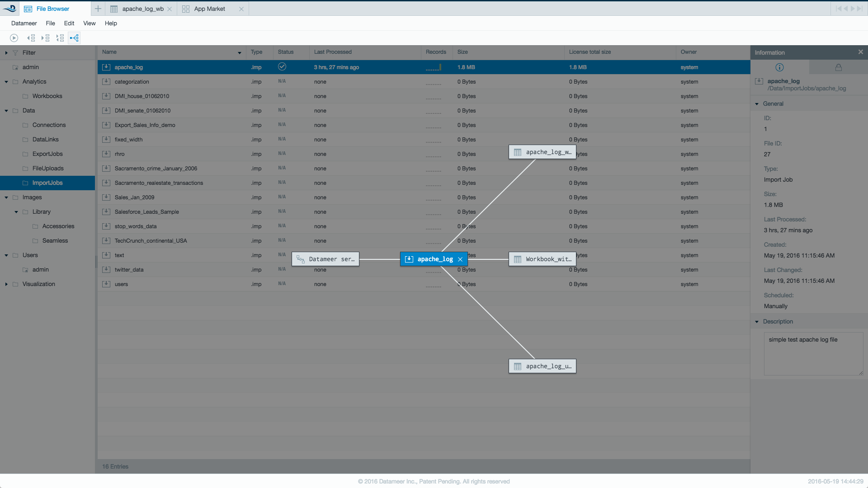The image size is (868, 488).
Task: Click the Run job play icon
Action: point(14,38)
